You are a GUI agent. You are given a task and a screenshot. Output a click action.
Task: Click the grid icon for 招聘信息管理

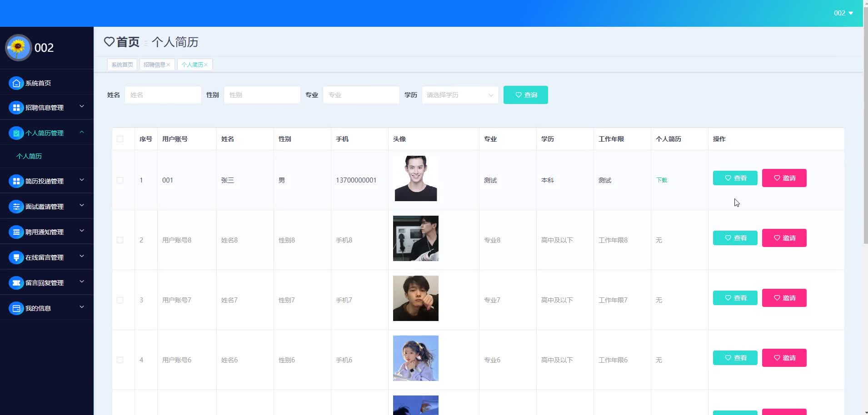(16, 108)
